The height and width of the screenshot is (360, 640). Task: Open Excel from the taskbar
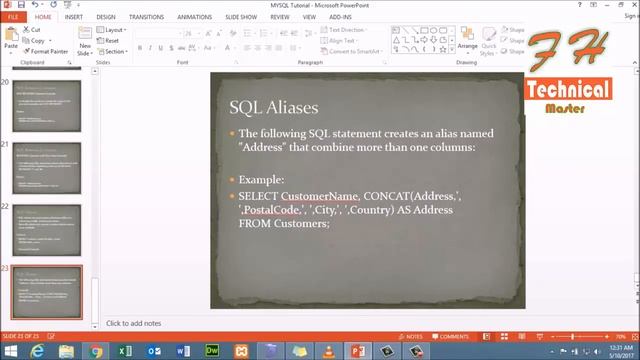(x=125, y=351)
